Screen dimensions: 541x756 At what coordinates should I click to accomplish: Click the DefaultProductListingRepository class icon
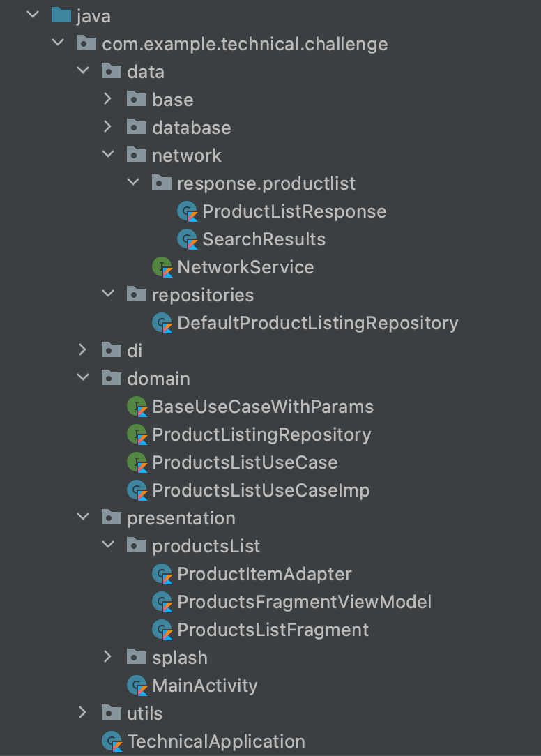pos(162,322)
